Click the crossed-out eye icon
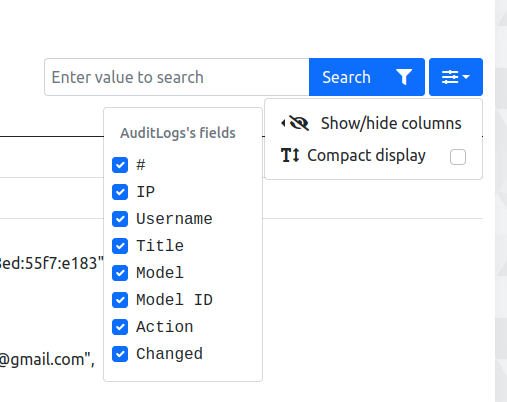This screenshot has height=402, width=507. 299,123
